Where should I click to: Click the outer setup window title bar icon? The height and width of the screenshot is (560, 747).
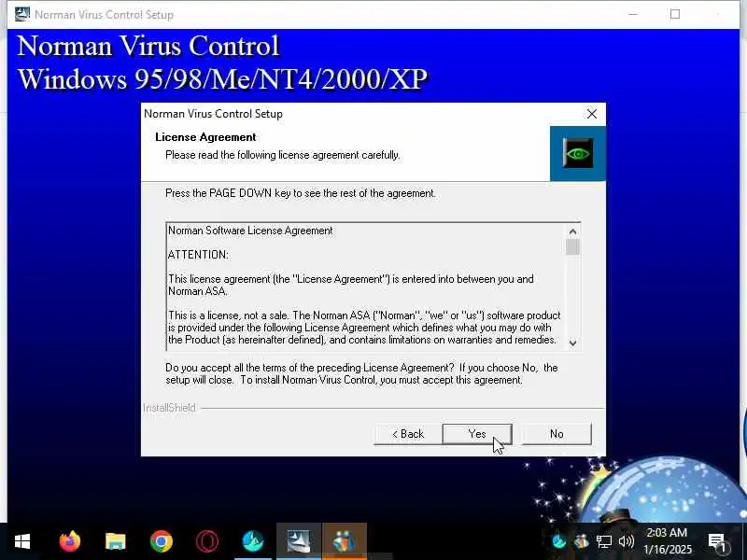[21, 14]
